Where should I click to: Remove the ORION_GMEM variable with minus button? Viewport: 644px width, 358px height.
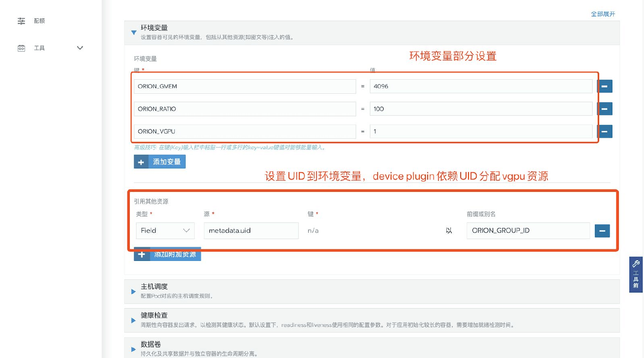(x=604, y=86)
